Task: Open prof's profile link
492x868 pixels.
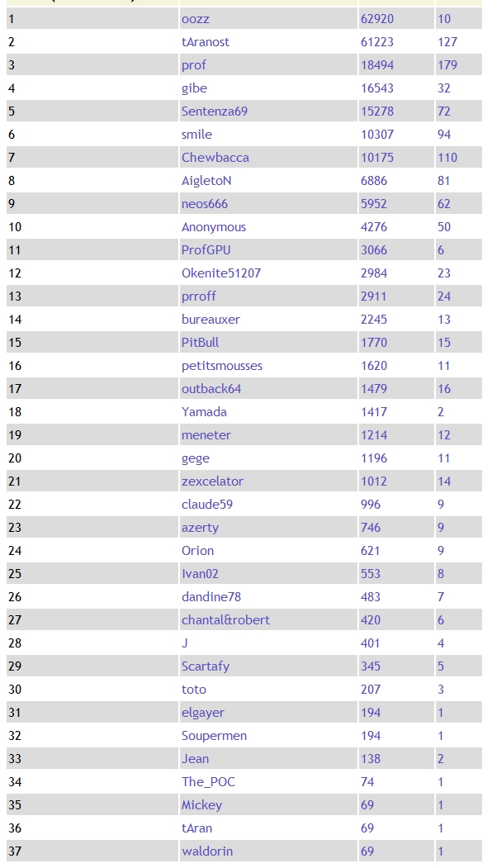Action: click(x=194, y=65)
